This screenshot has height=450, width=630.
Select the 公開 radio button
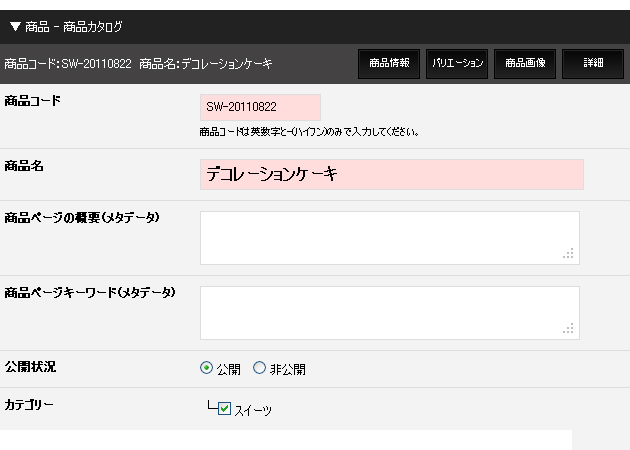point(207,368)
